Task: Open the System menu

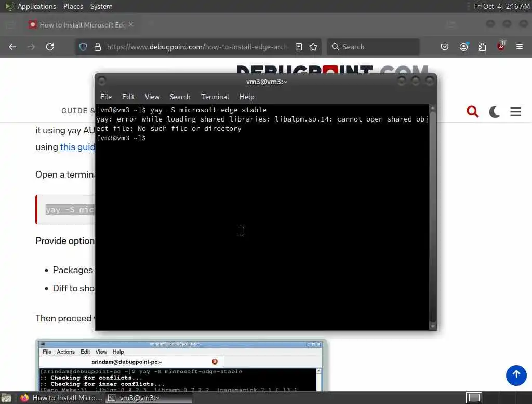Action: point(101,6)
